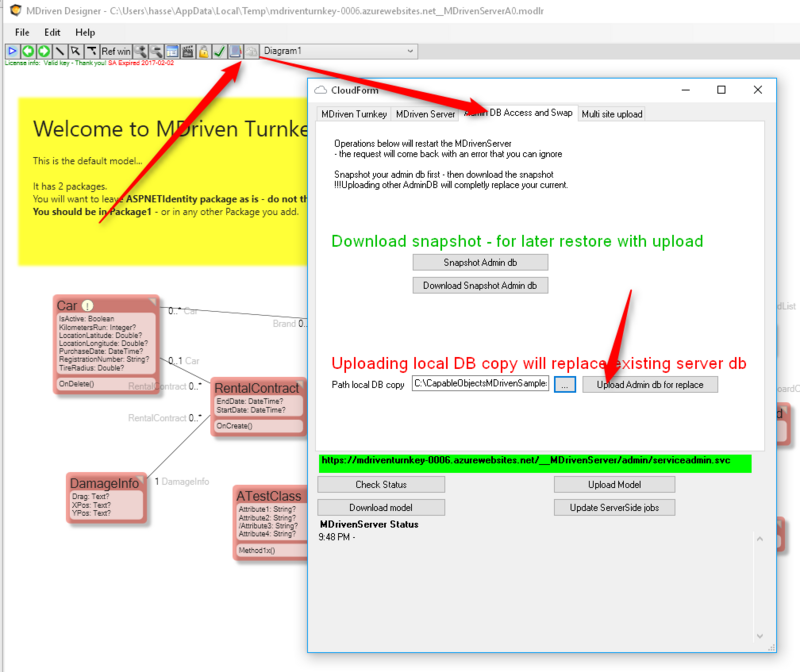800x672 pixels.
Task: Click the Download model button
Action: tap(381, 508)
